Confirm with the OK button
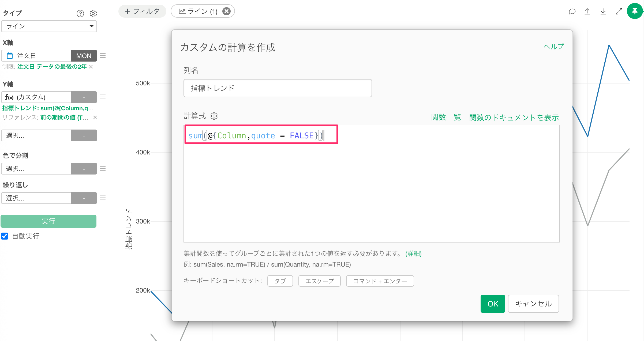 (x=493, y=304)
